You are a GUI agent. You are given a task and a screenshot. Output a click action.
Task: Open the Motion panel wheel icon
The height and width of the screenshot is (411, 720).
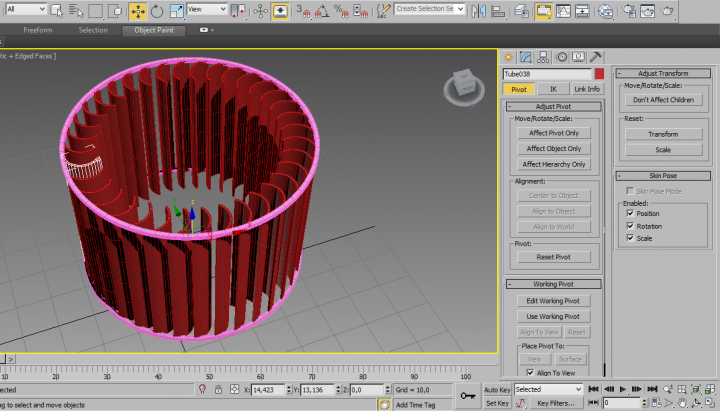tap(562, 57)
